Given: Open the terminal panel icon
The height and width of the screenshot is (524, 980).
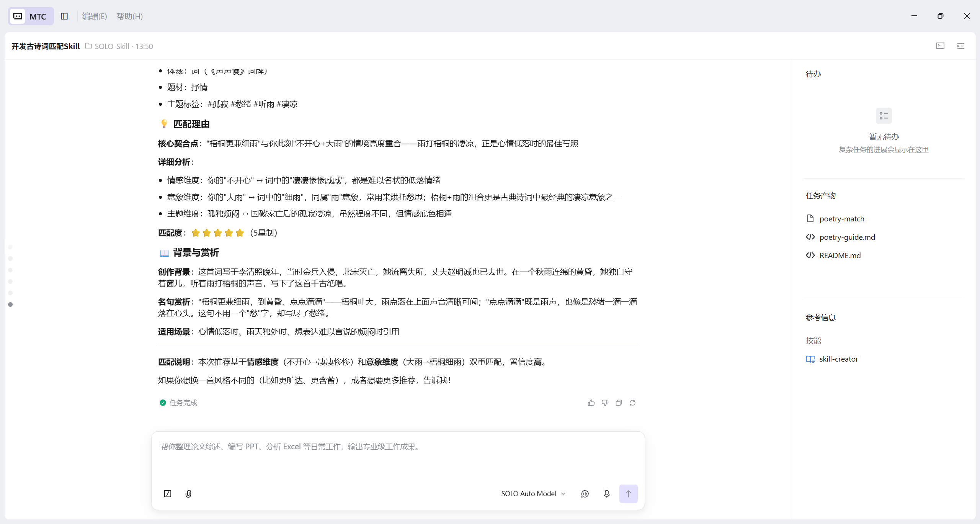Looking at the screenshot, I should point(941,46).
